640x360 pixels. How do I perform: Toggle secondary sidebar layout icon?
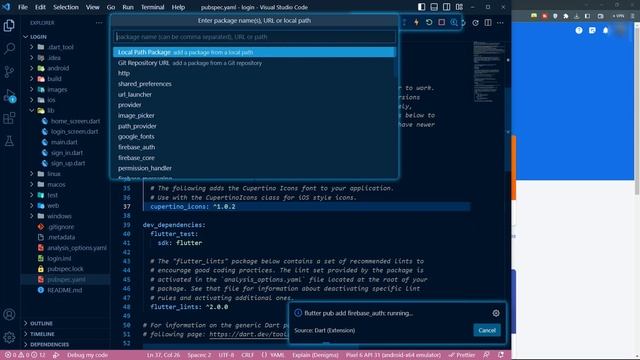tap(447, 7)
